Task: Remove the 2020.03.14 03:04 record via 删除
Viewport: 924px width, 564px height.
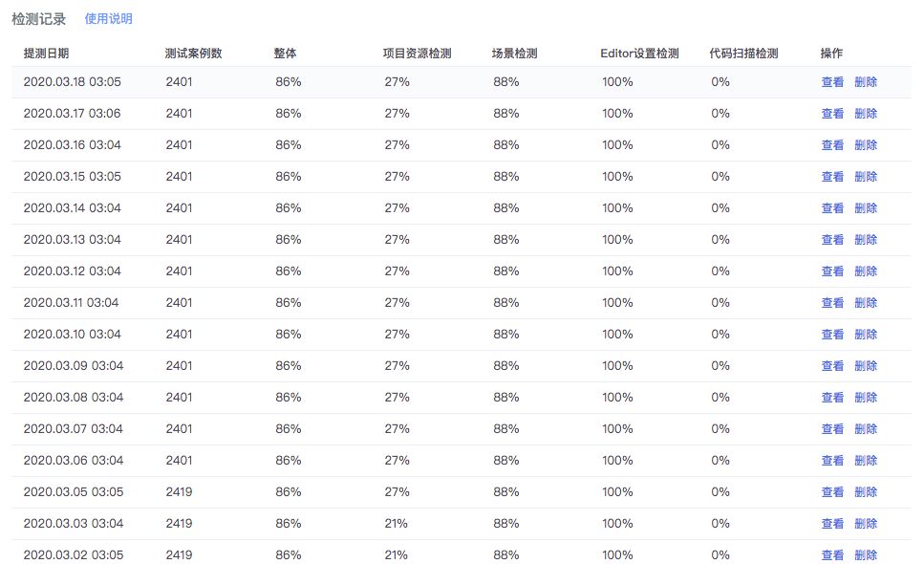Action: (x=866, y=208)
